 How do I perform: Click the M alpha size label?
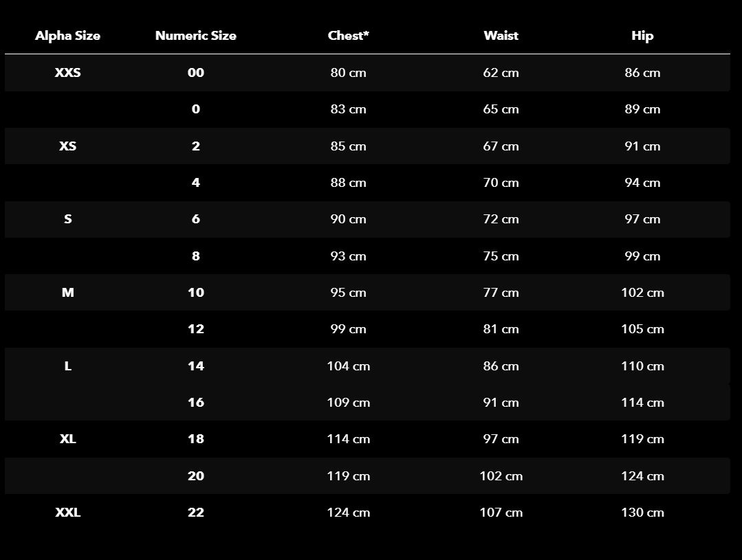[x=67, y=292]
